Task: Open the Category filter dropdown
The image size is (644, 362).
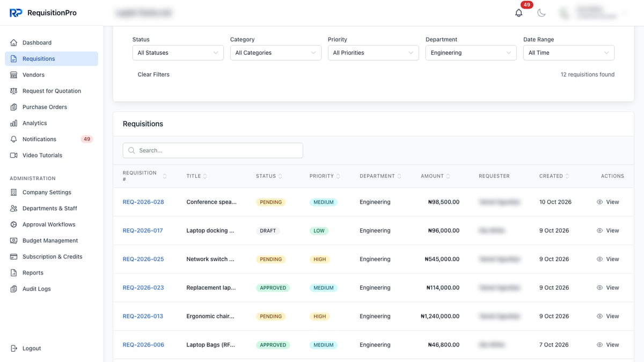Action: [276, 53]
